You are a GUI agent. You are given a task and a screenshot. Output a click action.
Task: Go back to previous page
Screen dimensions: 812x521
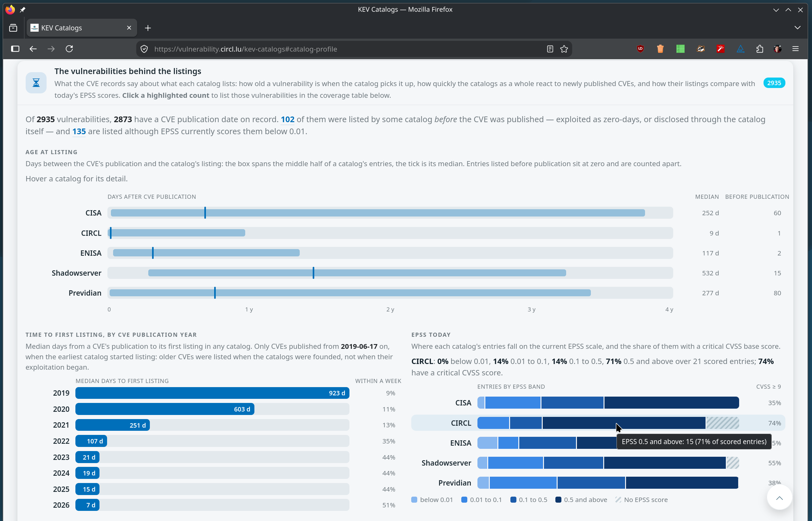33,49
